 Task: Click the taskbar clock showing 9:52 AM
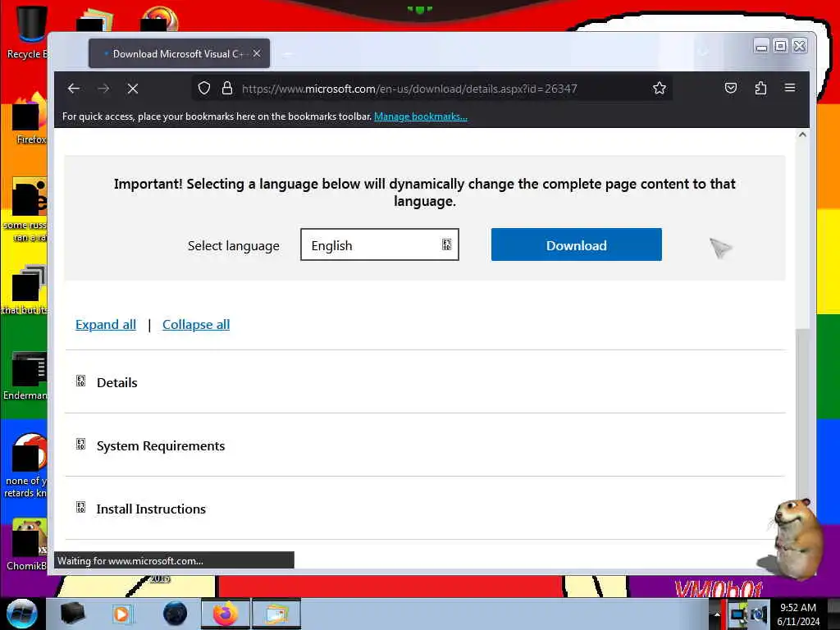point(798,614)
